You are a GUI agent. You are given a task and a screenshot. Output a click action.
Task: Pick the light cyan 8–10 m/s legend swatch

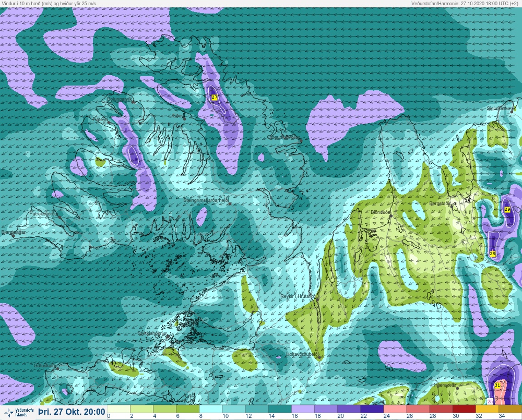[211, 409]
